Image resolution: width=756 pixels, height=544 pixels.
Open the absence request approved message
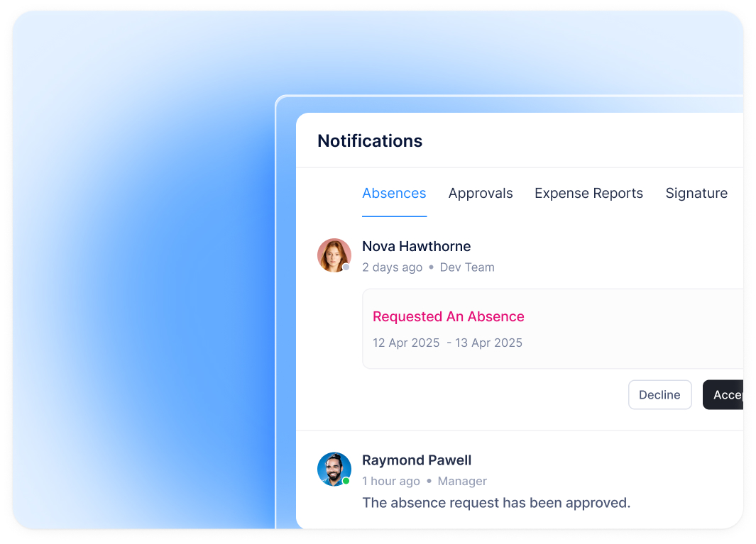[x=496, y=503]
